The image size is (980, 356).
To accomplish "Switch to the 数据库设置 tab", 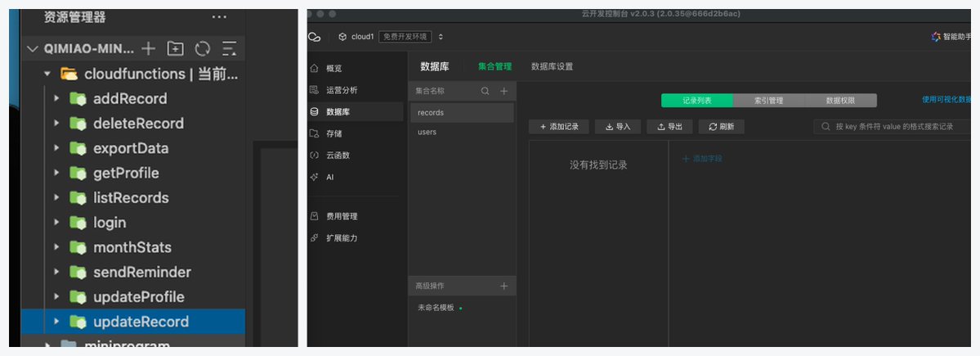I will (x=552, y=66).
